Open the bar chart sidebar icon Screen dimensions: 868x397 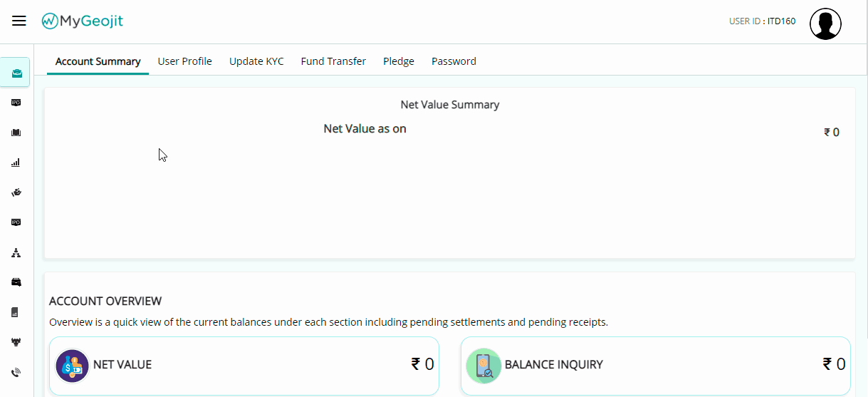pyautogui.click(x=16, y=163)
